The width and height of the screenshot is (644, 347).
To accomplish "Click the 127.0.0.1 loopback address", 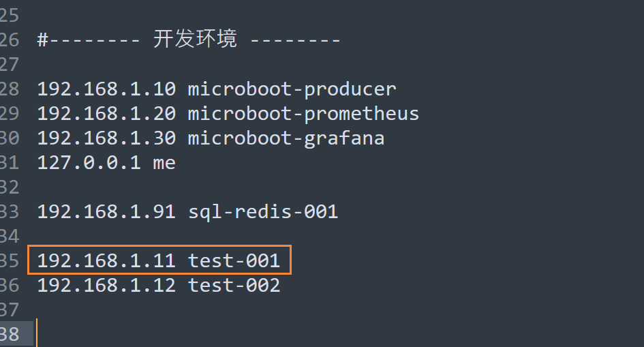I will pyautogui.click(x=89, y=163).
